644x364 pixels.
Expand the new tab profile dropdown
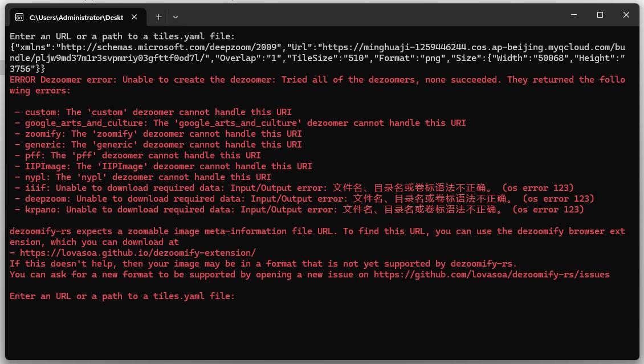tap(176, 17)
